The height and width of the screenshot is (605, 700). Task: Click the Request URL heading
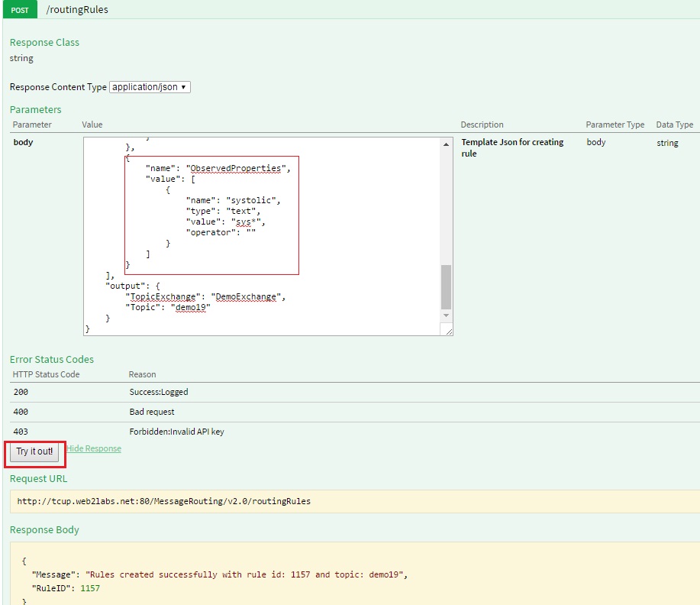click(x=38, y=478)
